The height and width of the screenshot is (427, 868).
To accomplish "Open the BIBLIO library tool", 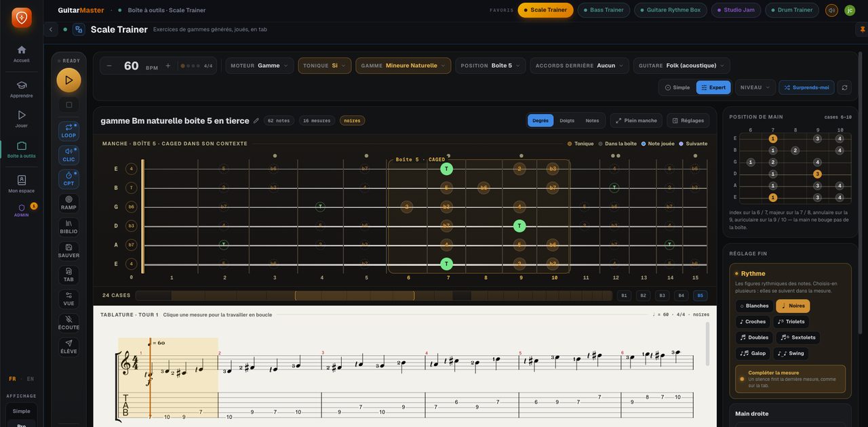I will click(68, 227).
